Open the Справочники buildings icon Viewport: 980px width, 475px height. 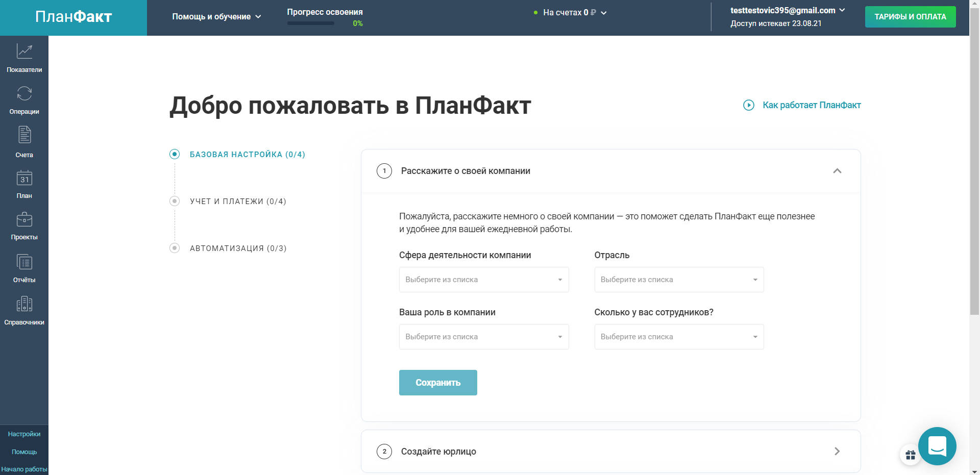(24, 304)
